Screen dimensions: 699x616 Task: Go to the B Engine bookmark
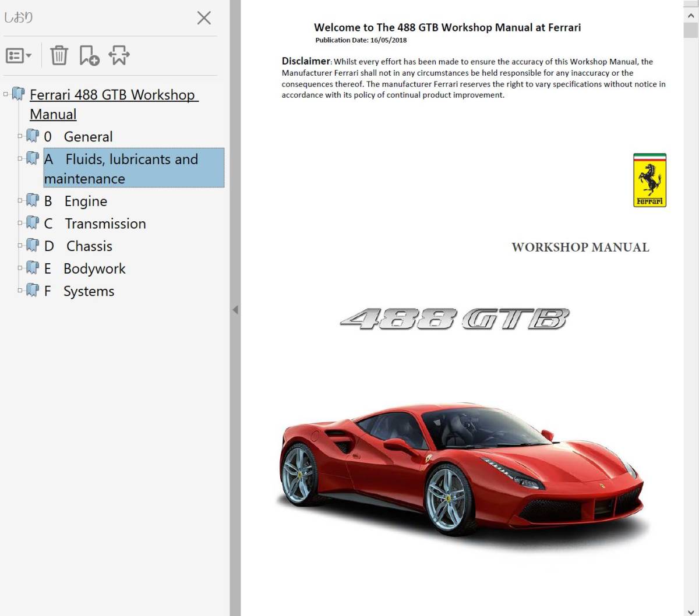coord(75,201)
